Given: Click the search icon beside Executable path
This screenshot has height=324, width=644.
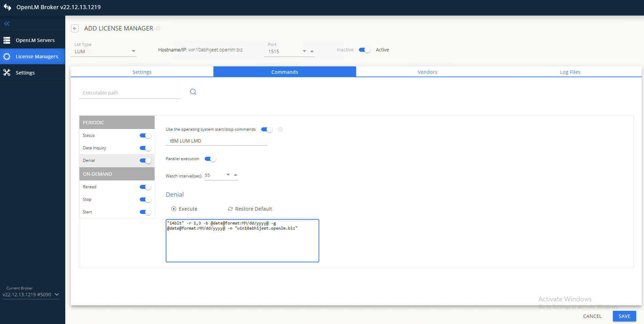Looking at the screenshot, I should (193, 92).
